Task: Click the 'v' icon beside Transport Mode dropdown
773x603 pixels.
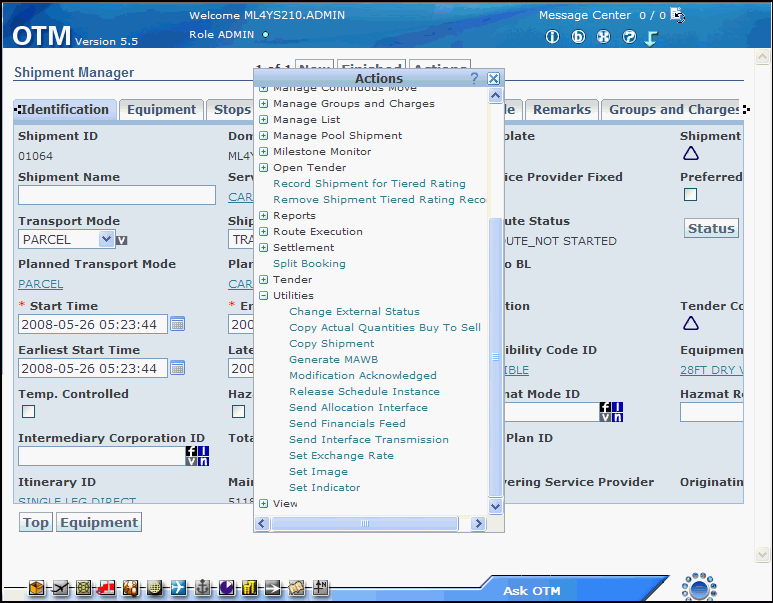Action: point(122,241)
